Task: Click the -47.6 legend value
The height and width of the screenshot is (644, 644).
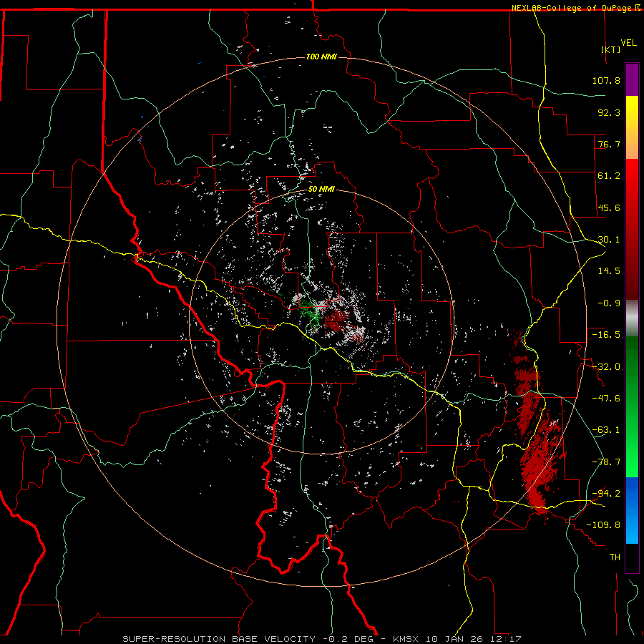Action: coord(606,399)
